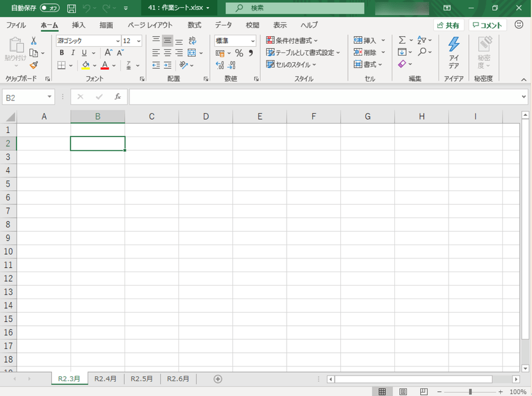Click the insert function fx icon
This screenshot has width=532, height=396.
tap(118, 97)
